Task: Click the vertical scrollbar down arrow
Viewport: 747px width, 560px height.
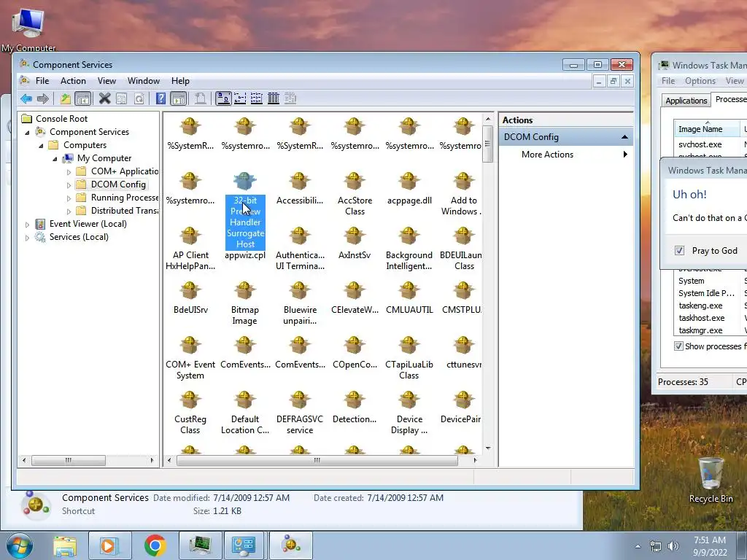Action: coord(488,448)
